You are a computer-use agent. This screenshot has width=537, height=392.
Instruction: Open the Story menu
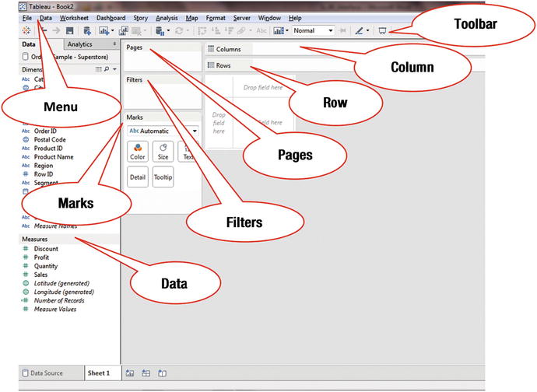coord(140,18)
